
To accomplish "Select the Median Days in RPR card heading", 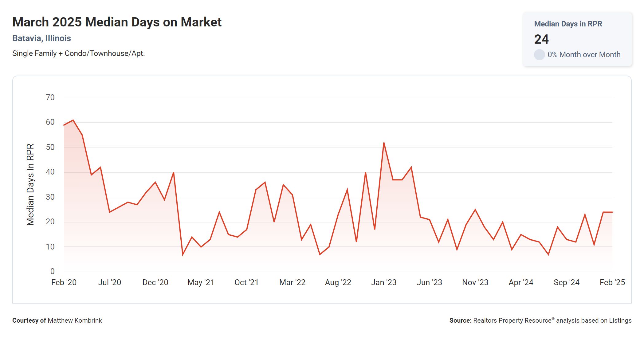I will [x=568, y=24].
